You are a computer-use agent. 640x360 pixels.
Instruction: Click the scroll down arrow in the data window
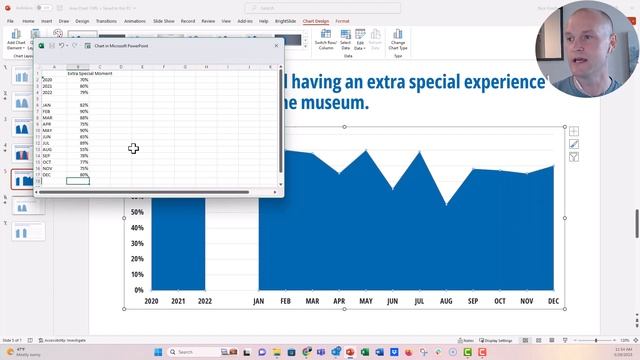280,184
